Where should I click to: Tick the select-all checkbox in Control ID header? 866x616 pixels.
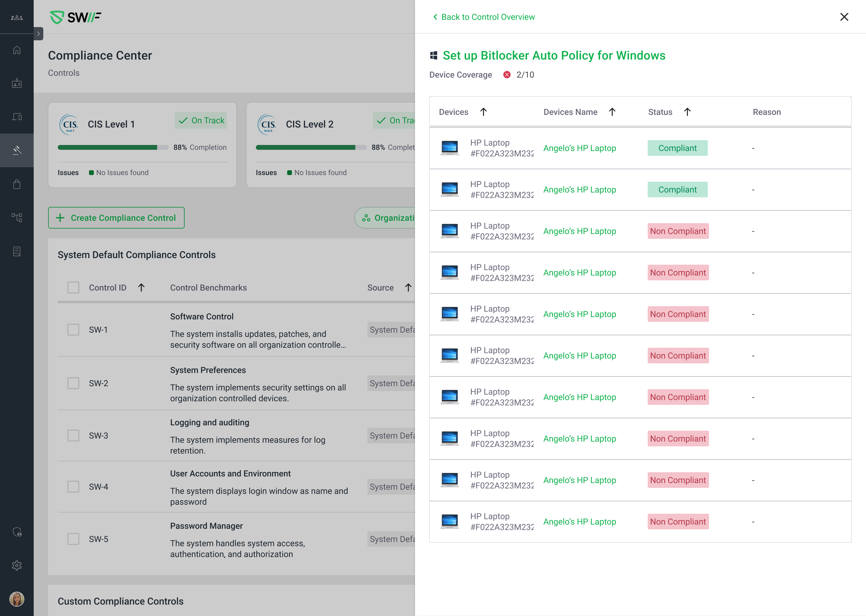tap(73, 288)
